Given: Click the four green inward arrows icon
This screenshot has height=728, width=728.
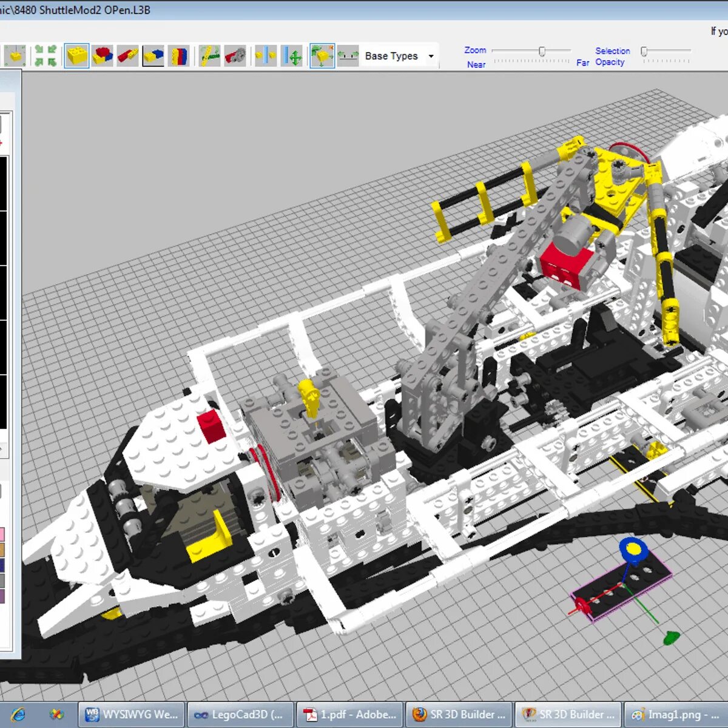Looking at the screenshot, I should click(x=45, y=56).
